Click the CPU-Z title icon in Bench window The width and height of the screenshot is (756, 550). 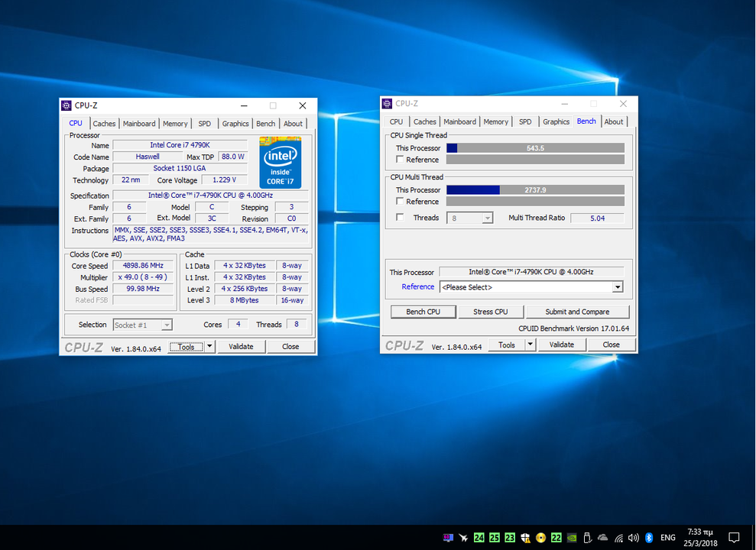point(387,104)
